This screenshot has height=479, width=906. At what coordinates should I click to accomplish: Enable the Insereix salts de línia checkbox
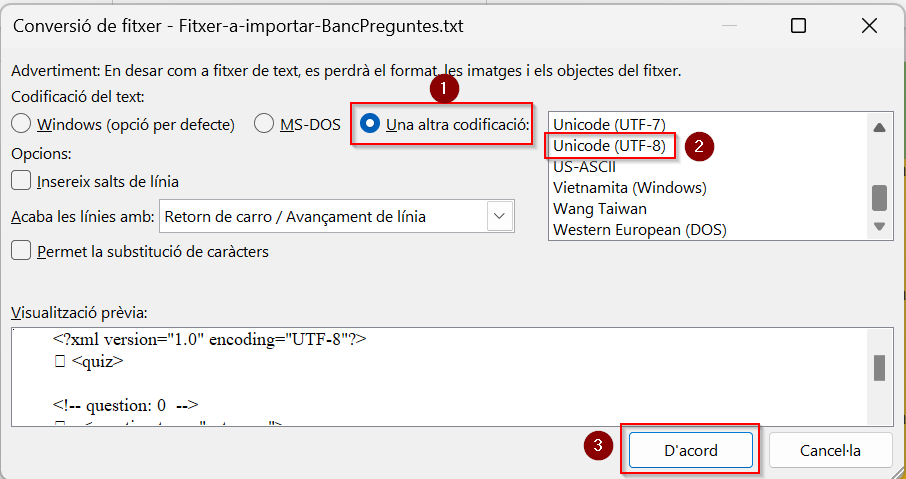21,181
